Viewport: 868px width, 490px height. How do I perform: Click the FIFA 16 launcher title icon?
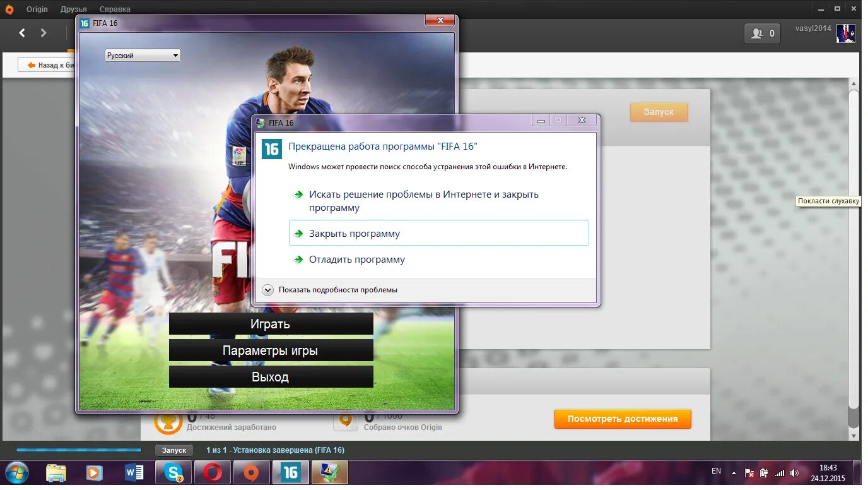pyautogui.click(x=85, y=23)
